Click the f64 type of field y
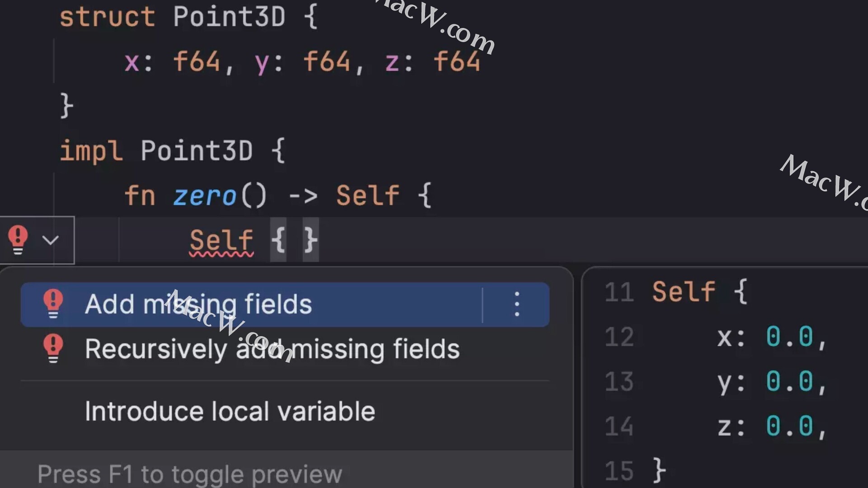This screenshot has width=868, height=488. [x=327, y=61]
